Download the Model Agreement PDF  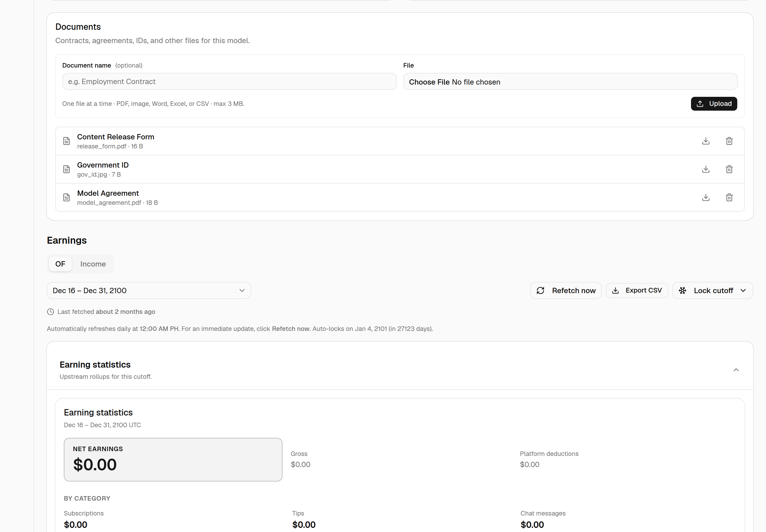click(706, 197)
